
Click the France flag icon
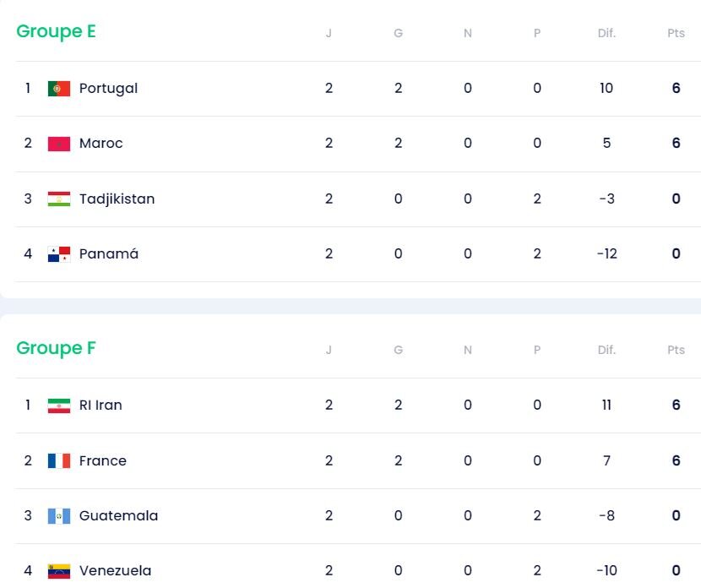59,461
